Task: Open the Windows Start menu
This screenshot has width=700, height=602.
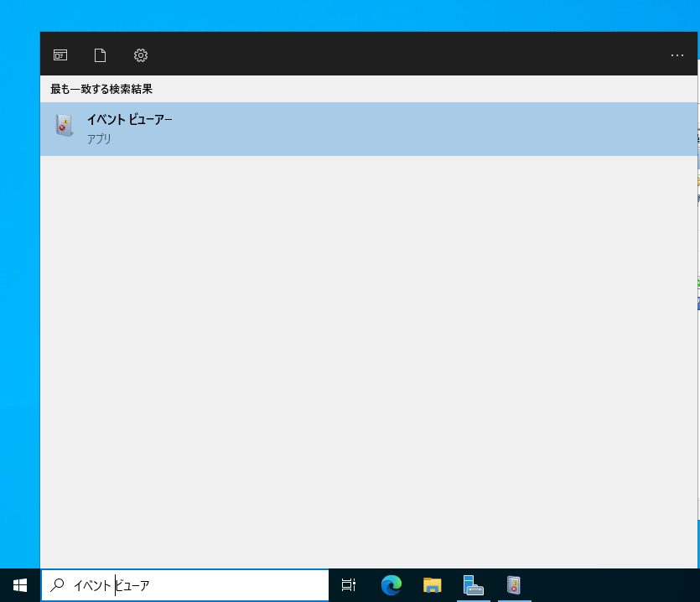Action: [x=20, y=585]
